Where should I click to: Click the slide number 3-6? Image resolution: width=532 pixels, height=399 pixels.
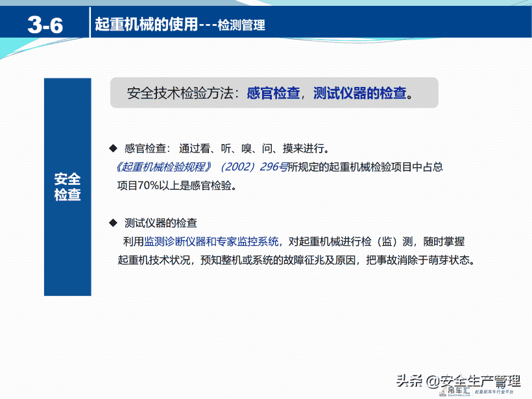tap(45, 25)
